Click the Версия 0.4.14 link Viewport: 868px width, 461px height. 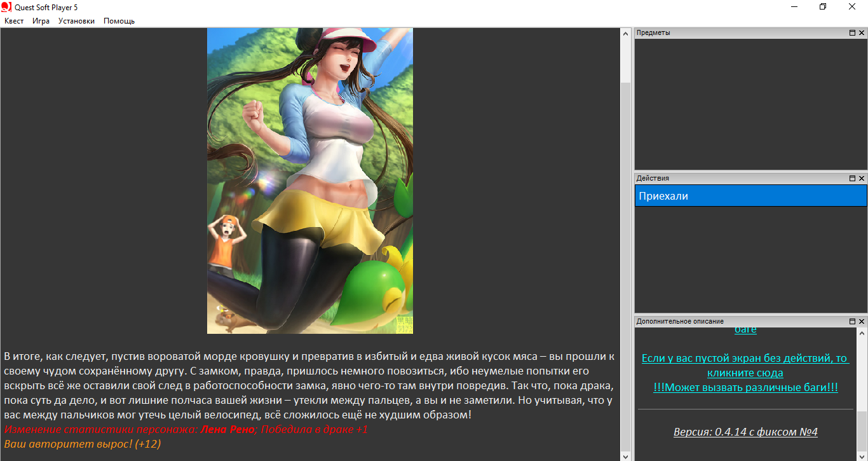click(745, 432)
